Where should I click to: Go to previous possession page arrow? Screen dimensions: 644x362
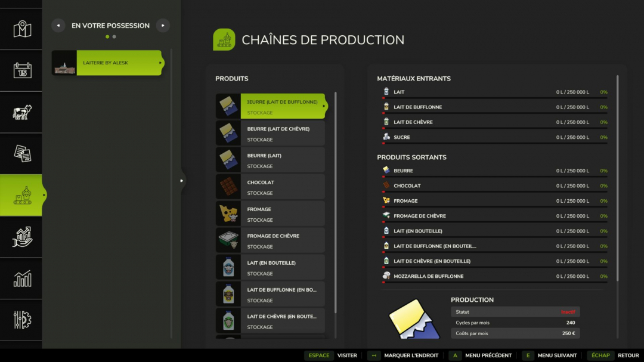58,26
